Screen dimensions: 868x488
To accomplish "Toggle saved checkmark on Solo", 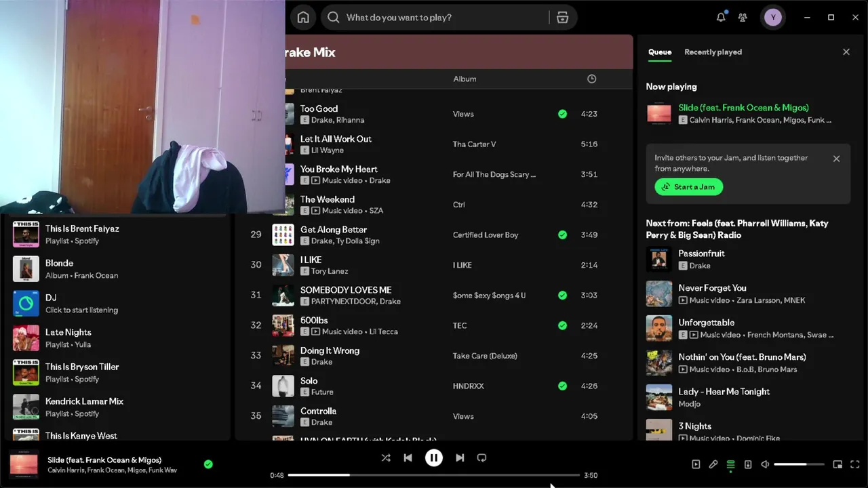I will coord(562,386).
